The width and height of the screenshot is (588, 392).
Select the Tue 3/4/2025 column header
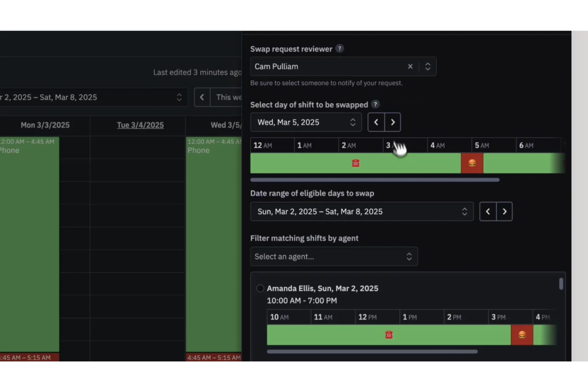coord(140,125)
